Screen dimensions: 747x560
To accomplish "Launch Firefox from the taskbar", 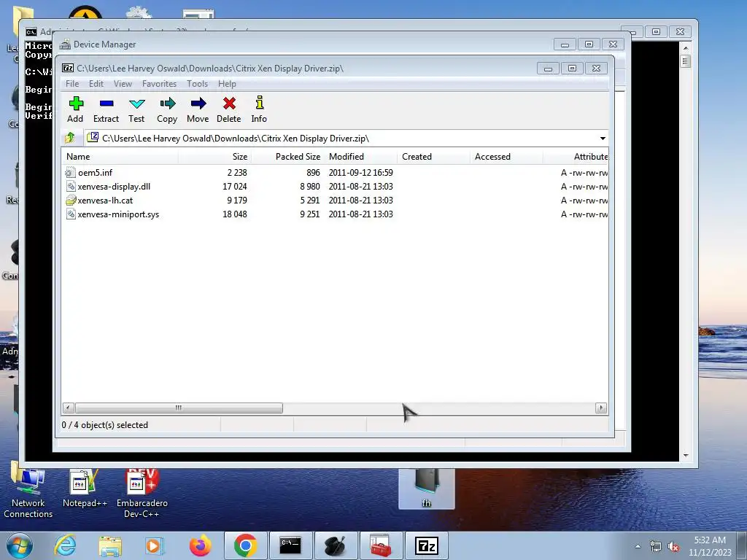I will click(x=200, y=545).
